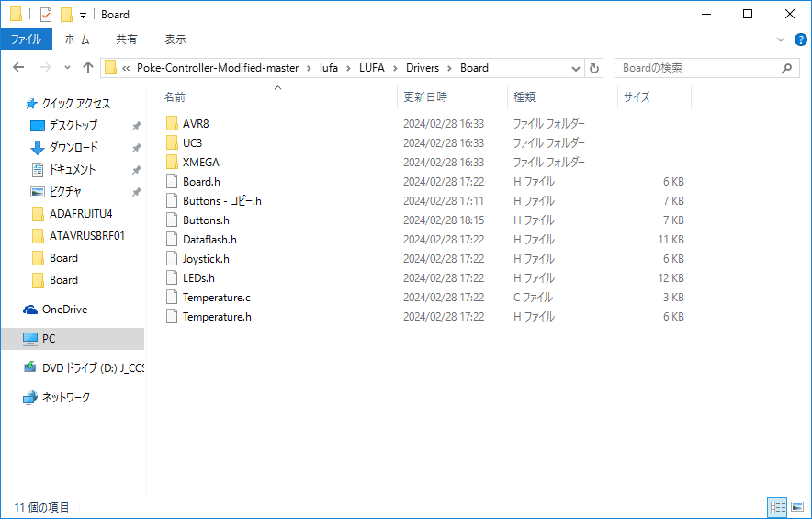Go up one folder level
Image resolution: width=812 pixels, height=519 pixels.
pos(88,67)
